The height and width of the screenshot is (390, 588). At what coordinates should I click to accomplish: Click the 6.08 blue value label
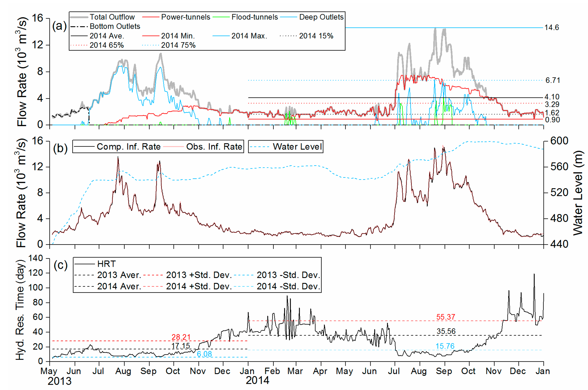pos(204,354)
